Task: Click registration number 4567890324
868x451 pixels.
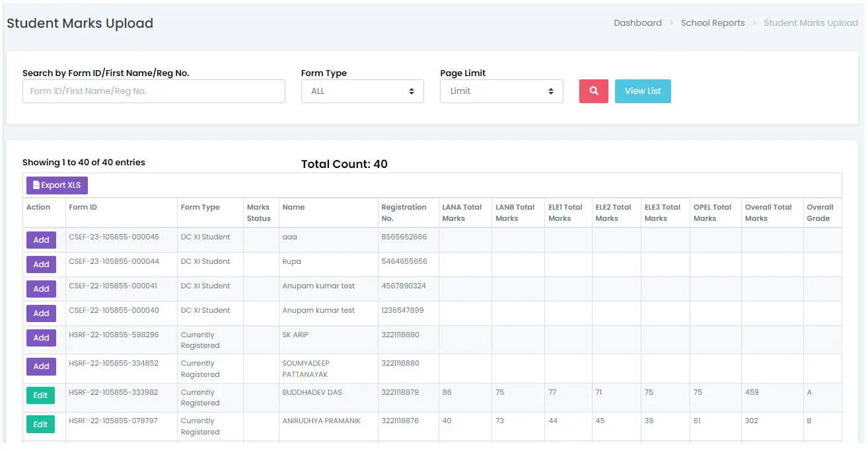Action: [x=404, y=286]
